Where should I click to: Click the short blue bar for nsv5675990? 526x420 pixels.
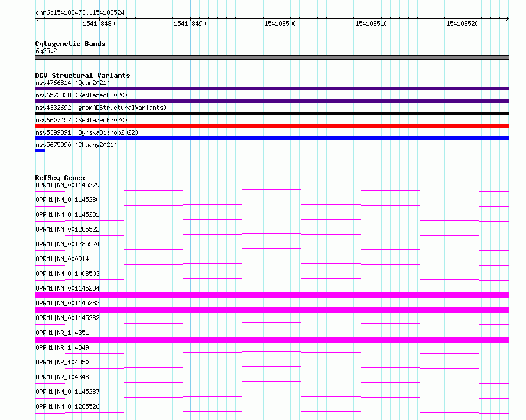(x=40, y=151)
